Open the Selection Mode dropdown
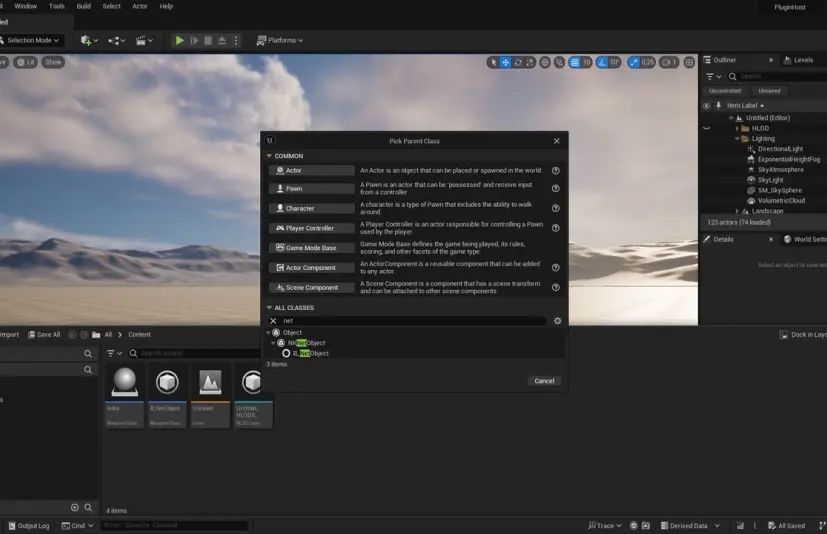827x534 pixels. (32, 40)
